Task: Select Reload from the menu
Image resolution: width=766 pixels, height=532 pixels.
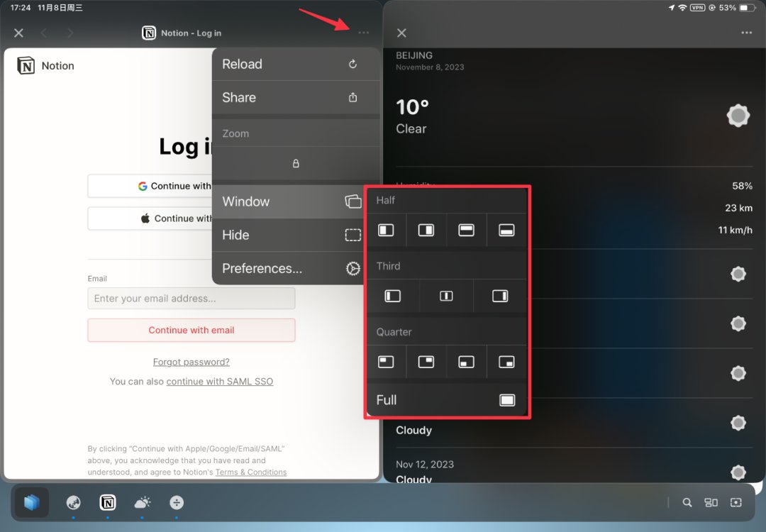Action: point(296,64)
